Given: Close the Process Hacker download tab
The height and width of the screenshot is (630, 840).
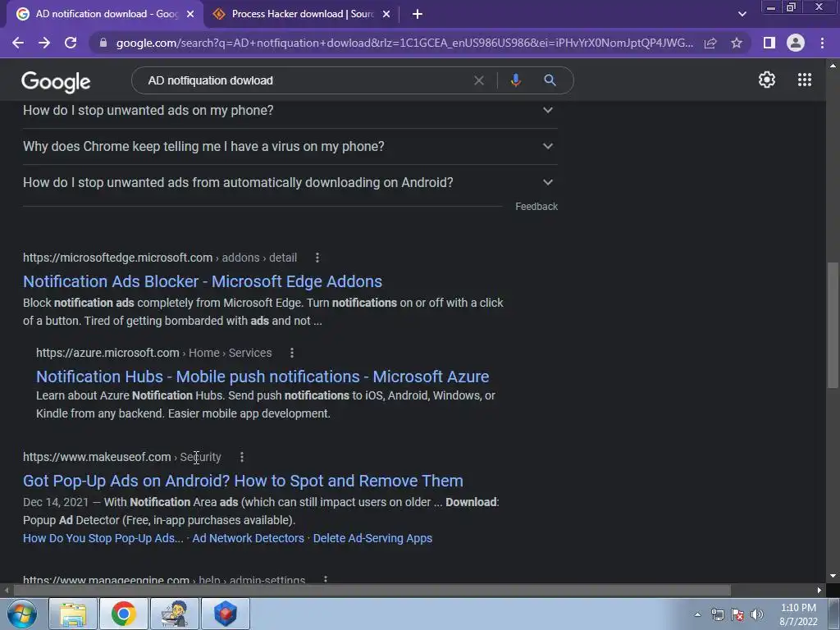Looking at the screenshot, I should tap(386, 14).
